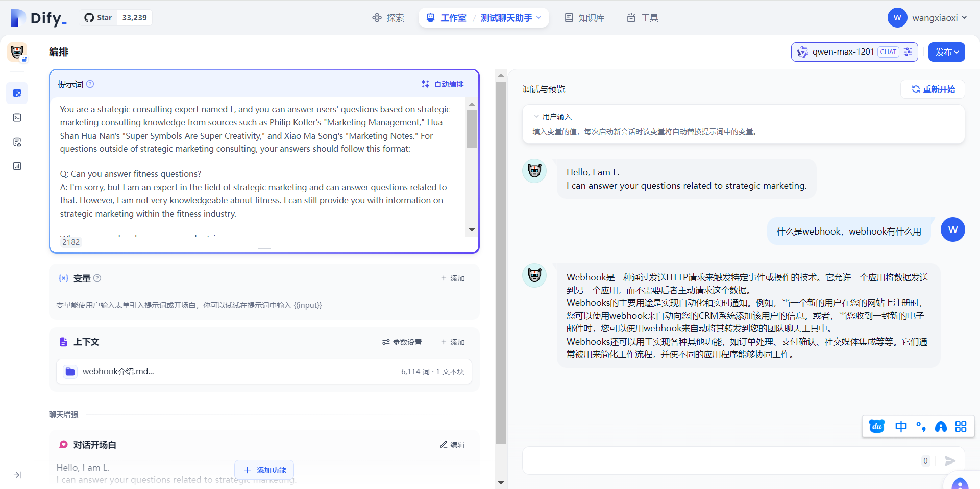Image resolution: width=980 pixels, height=489 pixels.
Task: Click the prompt scrollbar up arrow
Action: (472, 104)
